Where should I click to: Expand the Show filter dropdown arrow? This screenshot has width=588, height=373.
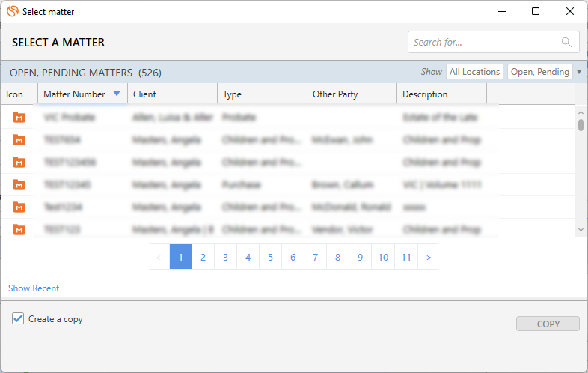(x=579, y=72)
